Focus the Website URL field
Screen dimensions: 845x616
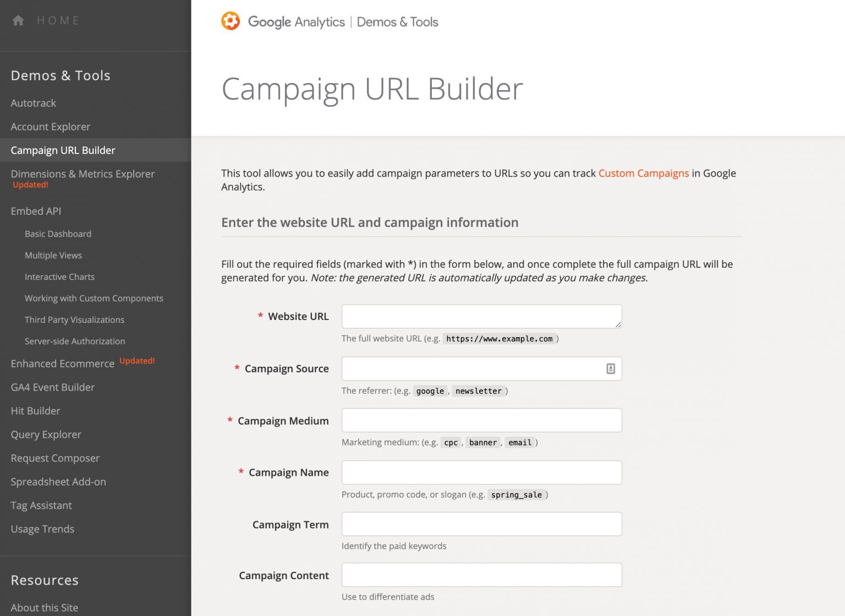[x=479, y=317]
